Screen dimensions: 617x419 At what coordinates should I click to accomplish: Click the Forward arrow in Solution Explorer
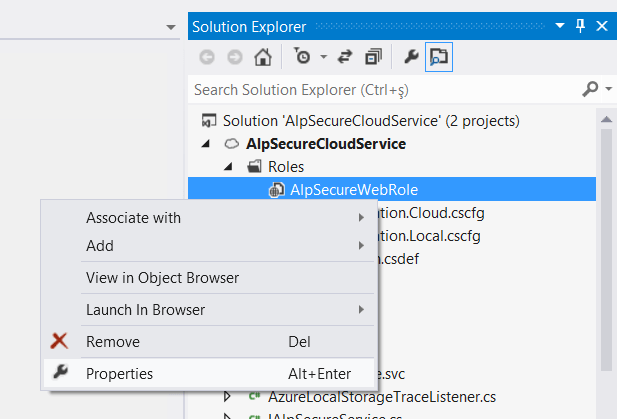pyautogui.click(x=233, y=57)
